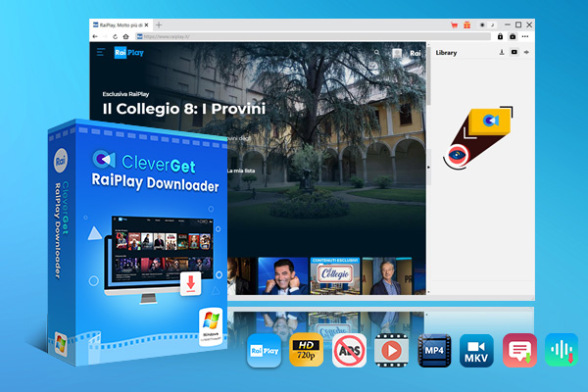Image resolution: width=588 pixels, height=392 pixels.
Task: Open the user profile avatar
Action: [x=397, y=53]
